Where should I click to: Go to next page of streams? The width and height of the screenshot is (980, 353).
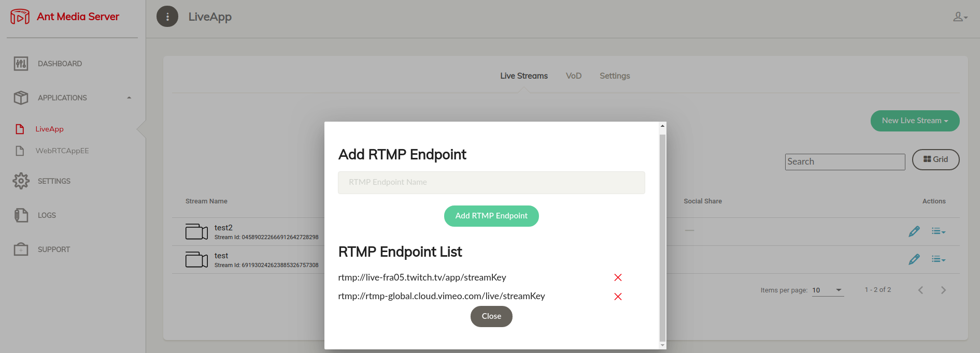[x=943, y=290]
